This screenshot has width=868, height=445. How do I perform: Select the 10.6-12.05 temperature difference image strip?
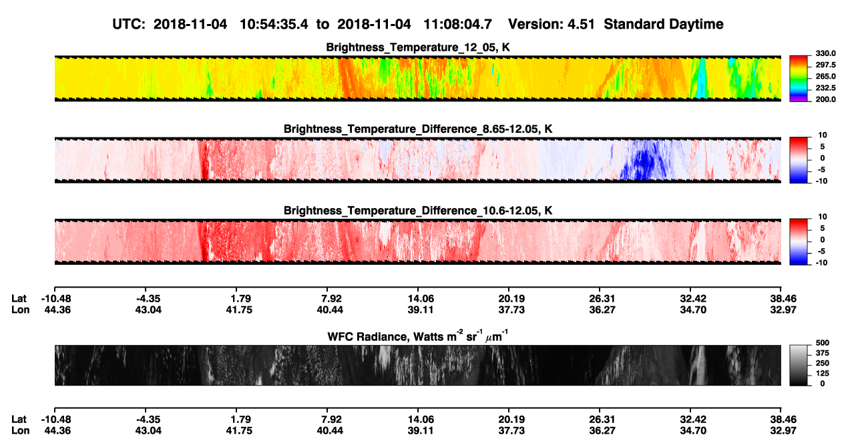coord(417,241)
